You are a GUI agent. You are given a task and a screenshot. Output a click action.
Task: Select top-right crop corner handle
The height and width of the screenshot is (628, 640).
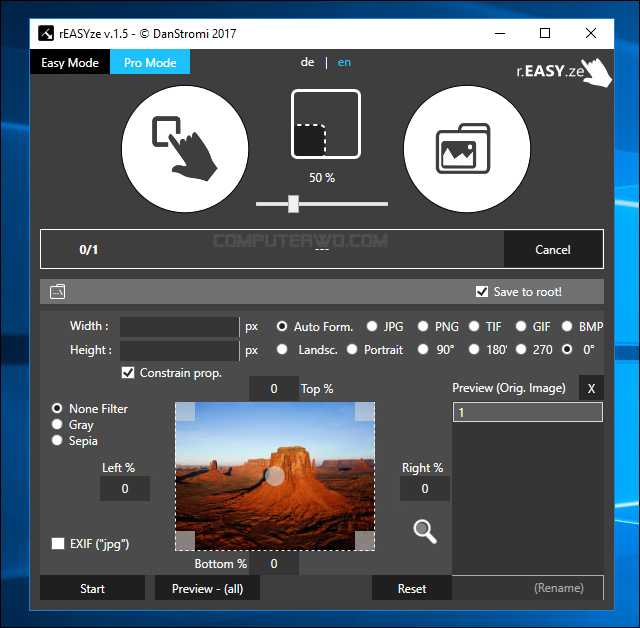pos(364,412)
